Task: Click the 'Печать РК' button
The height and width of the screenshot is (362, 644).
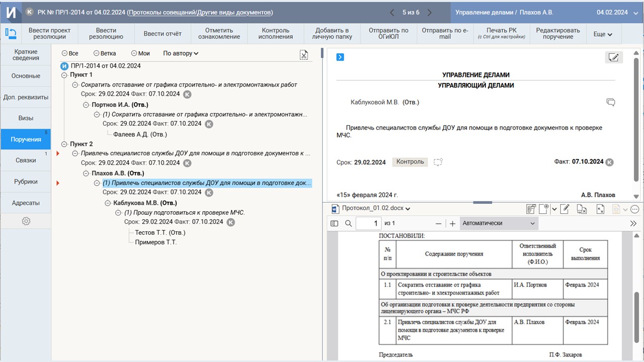Action: 501,34
